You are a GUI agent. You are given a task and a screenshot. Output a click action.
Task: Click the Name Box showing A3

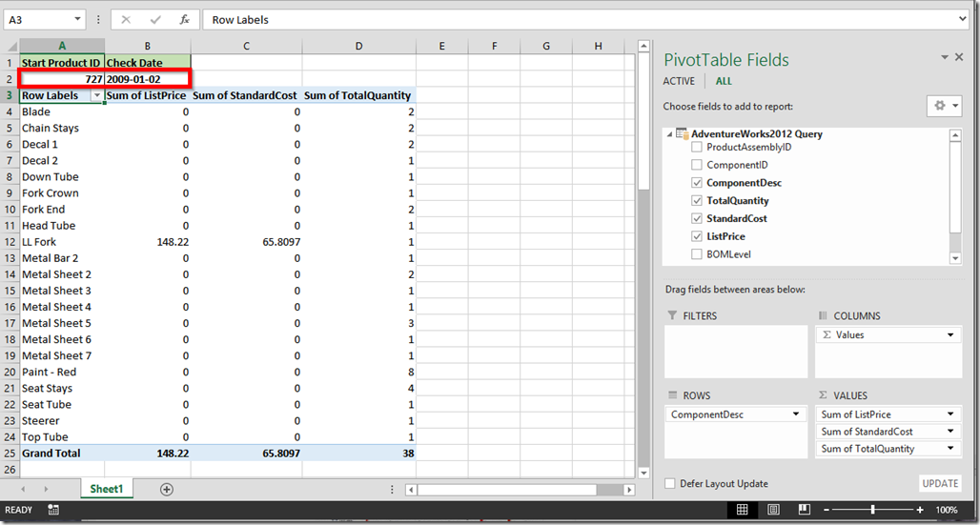click(37, 20)
